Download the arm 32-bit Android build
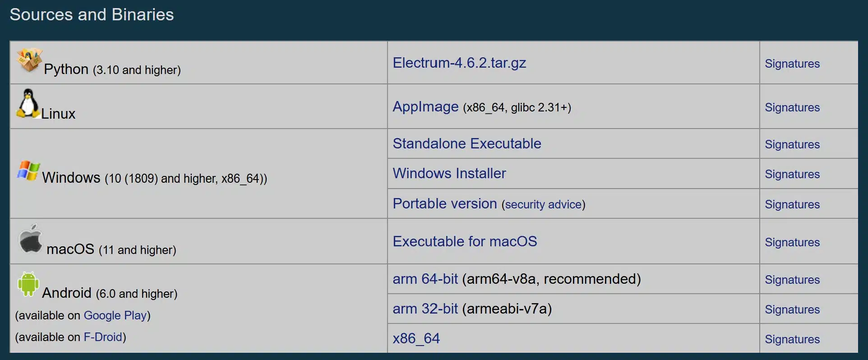This screenshot has width=868, height=360. pos(425,309)
